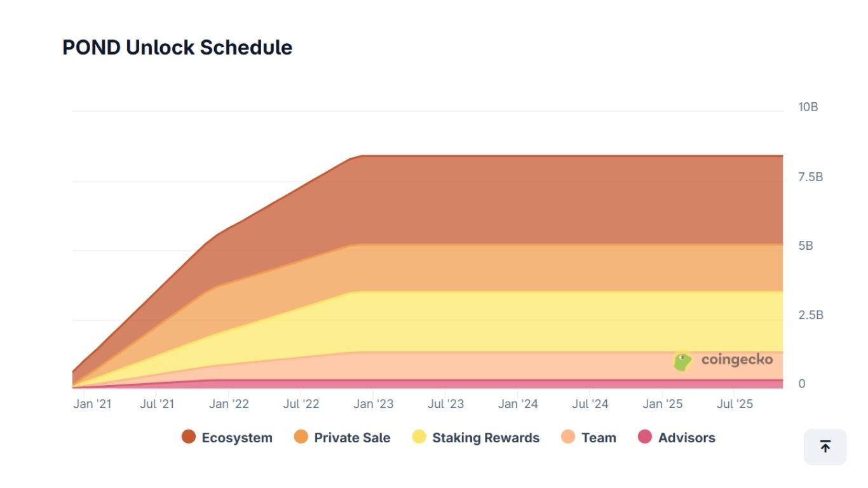
Task: Click the scroll-to-top arrow button
Action: tap(825, 447)
